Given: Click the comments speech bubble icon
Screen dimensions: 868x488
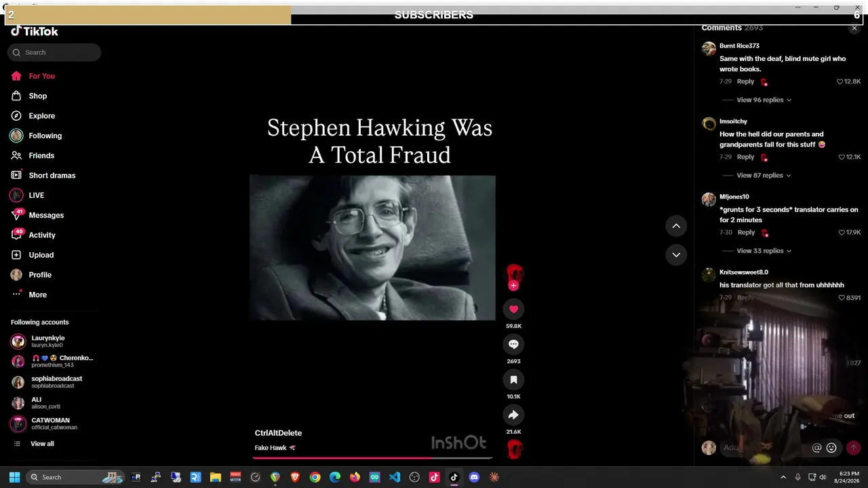Looking at the screenshot, I should [513, 344].
